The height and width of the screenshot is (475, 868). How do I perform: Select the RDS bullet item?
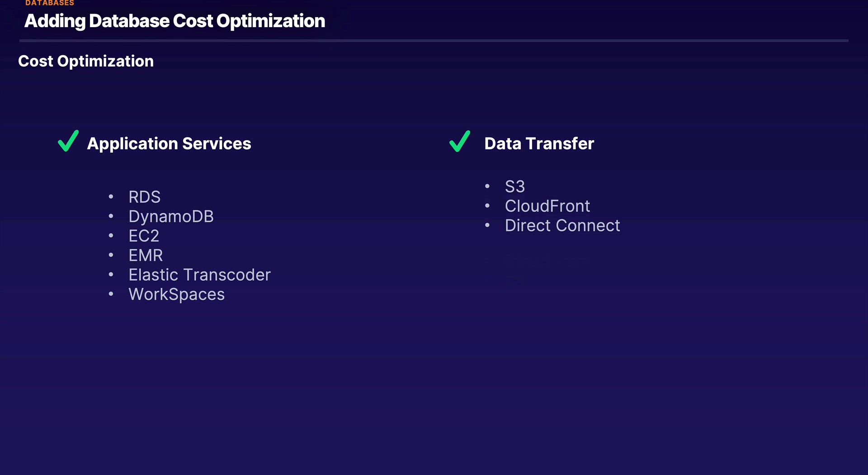tap(144, 197)
